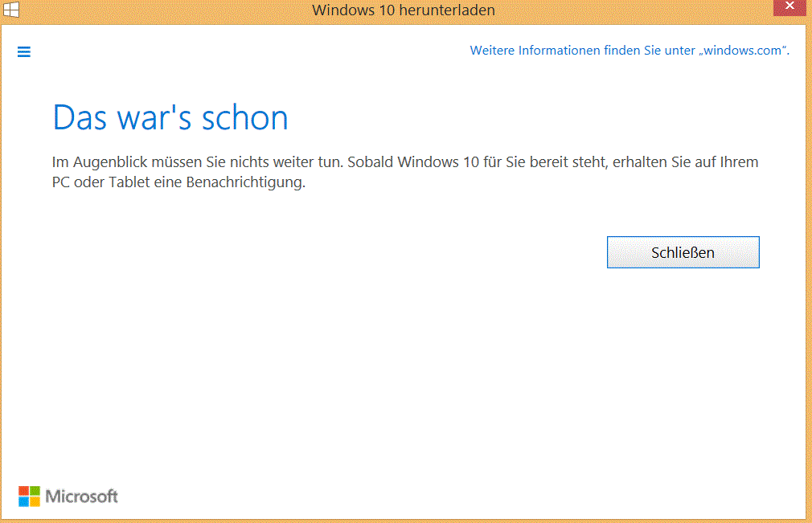Screen dimensions: 812x523
Task: Click the 'Im Augenblick müssen Sie nichts weiter tun' text
Action: (197, 162)
